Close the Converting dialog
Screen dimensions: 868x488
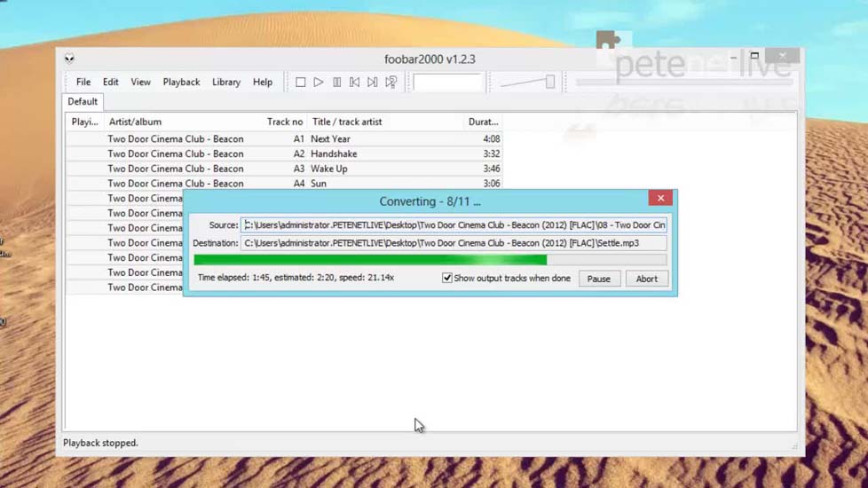(x=660, y=198)
